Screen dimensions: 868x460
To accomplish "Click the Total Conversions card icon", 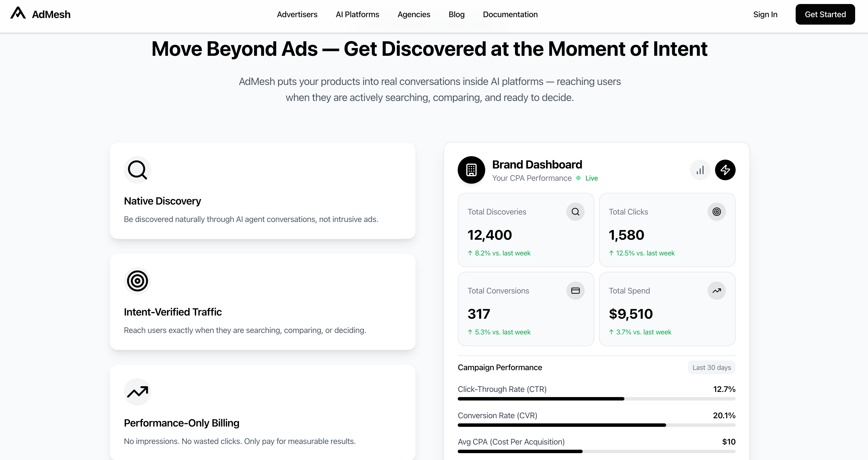I will click(575, 291).
